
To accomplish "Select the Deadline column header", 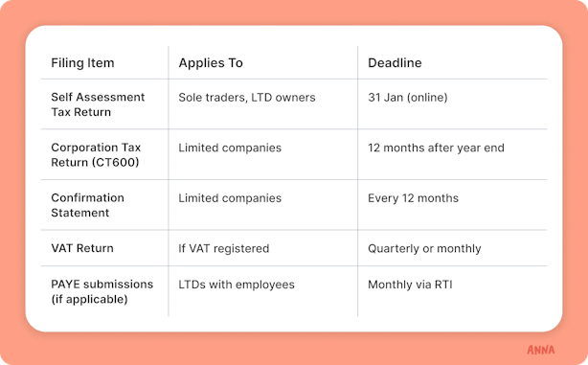I will click(x=395, y=62).
